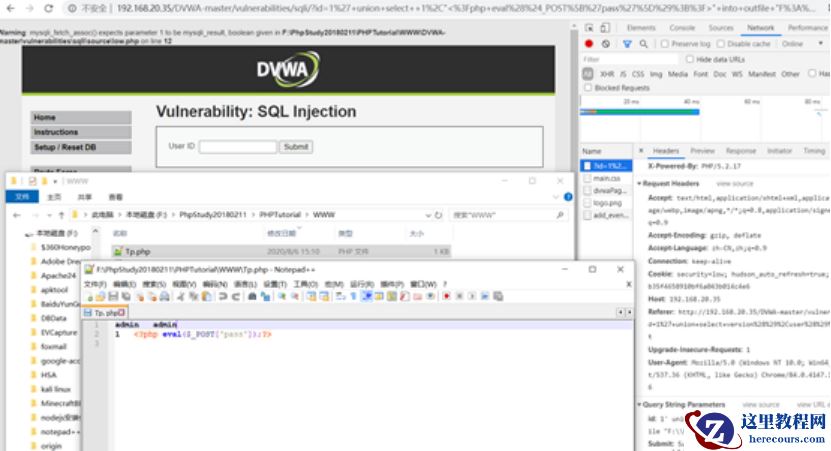Select the CSS network filter
This screenshot has width=831, height=451.
point(638,74)
